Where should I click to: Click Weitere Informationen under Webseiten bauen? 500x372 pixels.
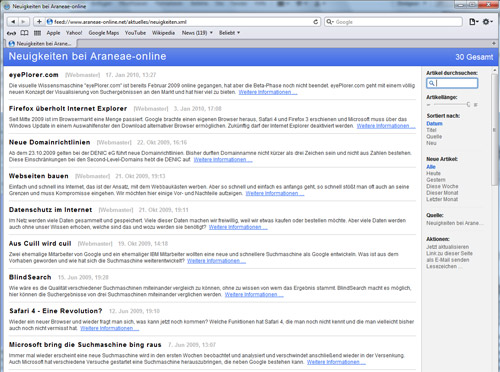pos(275,193)
